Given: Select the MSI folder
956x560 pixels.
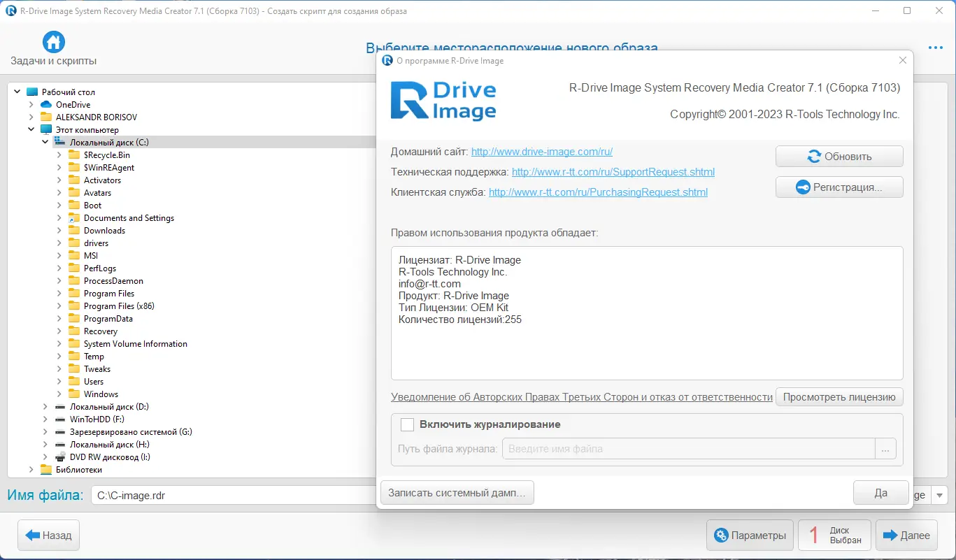Looking at the screenshot, I should [91, 256].
